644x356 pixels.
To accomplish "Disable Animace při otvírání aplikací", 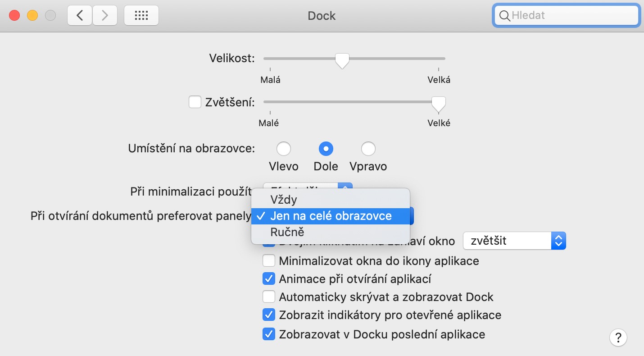I will pos(269,279).
